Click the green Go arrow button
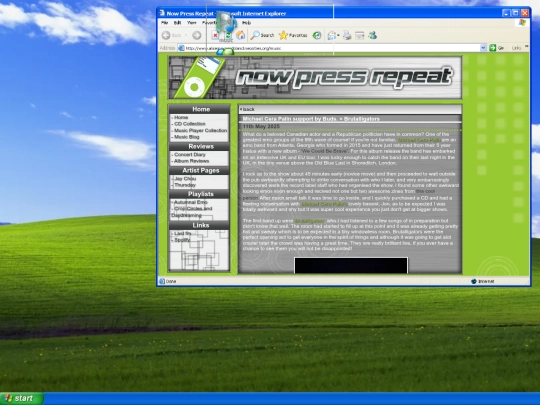 [493, 48]
